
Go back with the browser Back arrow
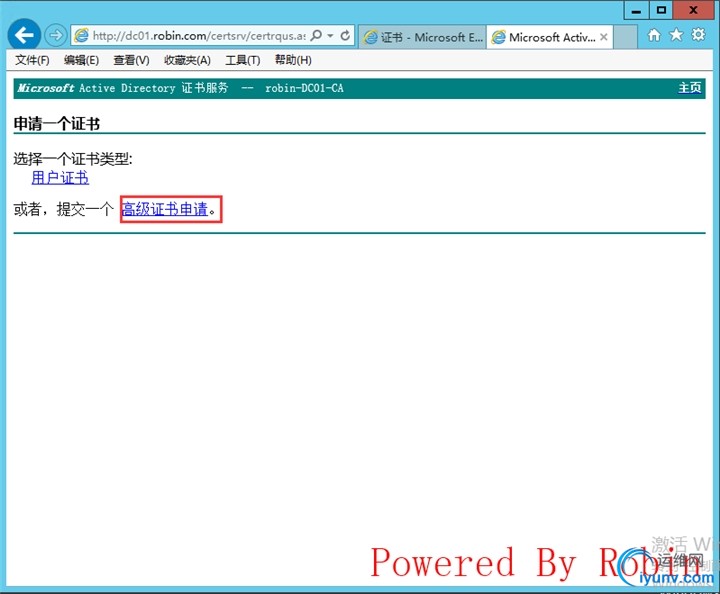click(x=24, y=34)
